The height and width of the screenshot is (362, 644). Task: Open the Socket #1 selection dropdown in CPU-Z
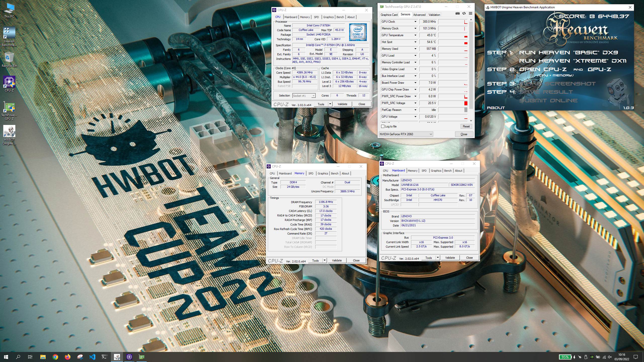coord(304,96)
